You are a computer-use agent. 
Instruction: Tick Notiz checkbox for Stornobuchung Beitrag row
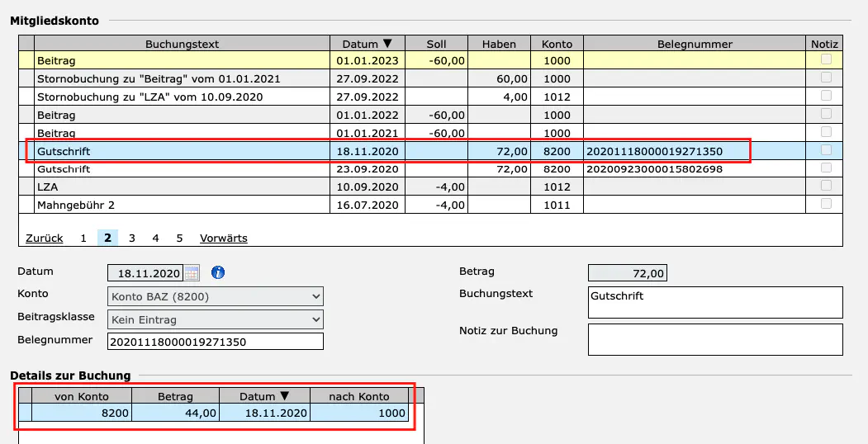(x=826, y=78)
